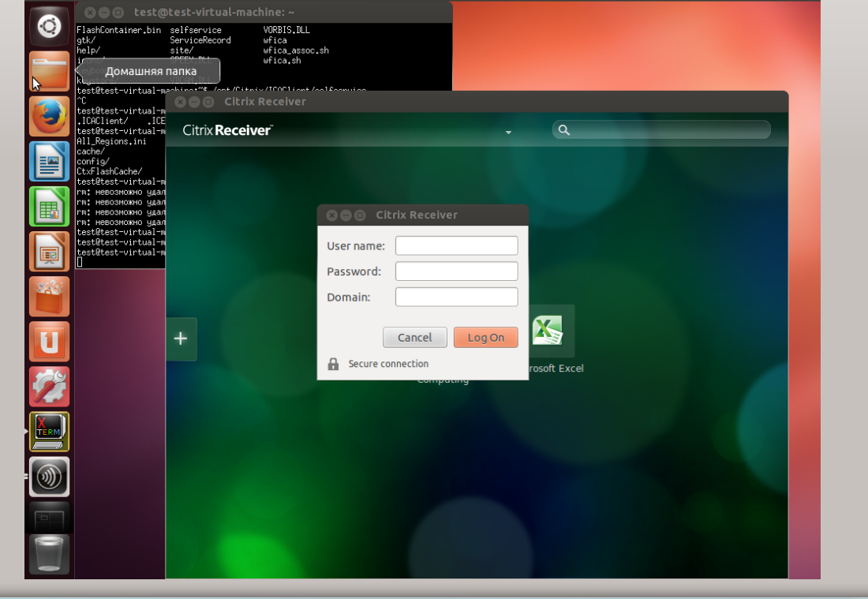The width and height of the screenshot is (868, 599).
Task: Open LibreOffice Writer from the launcher
Action: pyautogui.click(x=49, y=161)
